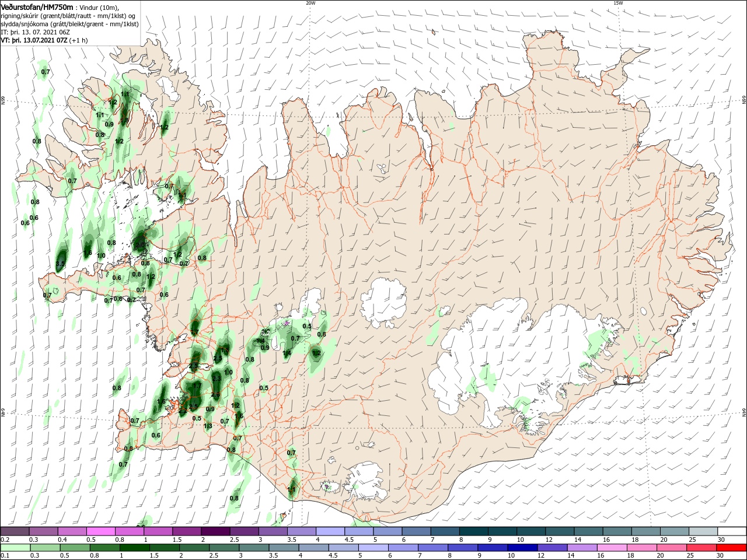This screenshot has height=560, width=747.
Task: Click the '2.6' precipitation value on map
Action: pos(215,395)
